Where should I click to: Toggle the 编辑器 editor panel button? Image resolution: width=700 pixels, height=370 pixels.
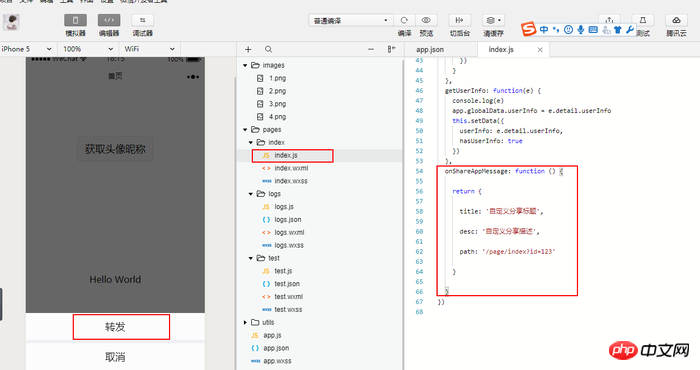109,20
